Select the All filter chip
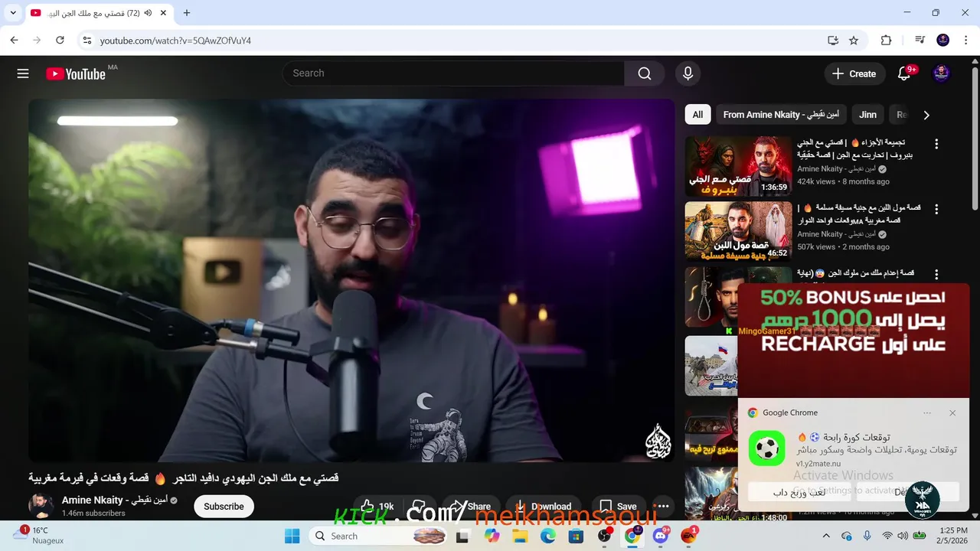Viewport: 980px width, 551px height. [x=697, y=115]
